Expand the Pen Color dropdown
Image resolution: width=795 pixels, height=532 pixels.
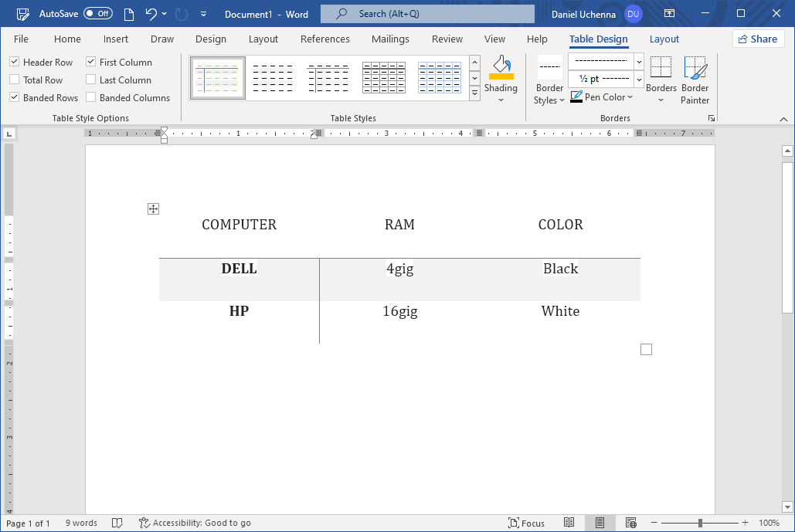(x=630, y=97)
